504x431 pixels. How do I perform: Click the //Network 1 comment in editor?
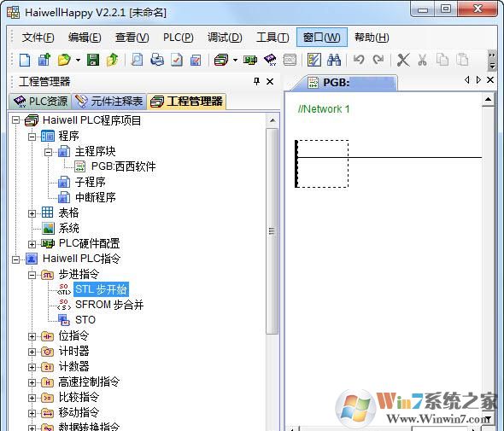324,109
